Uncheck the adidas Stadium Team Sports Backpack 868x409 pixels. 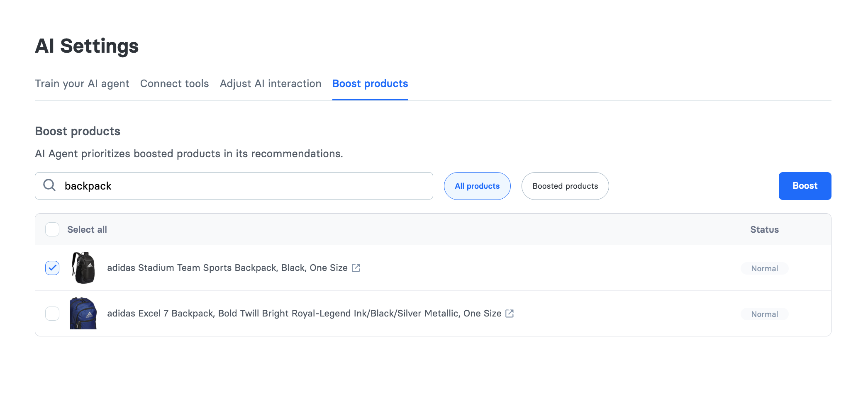point(52,268)
